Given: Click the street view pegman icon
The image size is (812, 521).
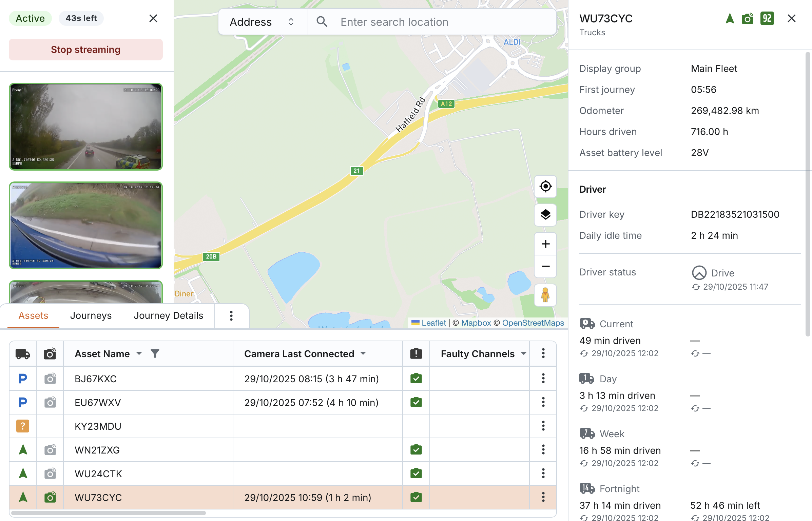Looking at the screenshot, I should coord(545,295).
